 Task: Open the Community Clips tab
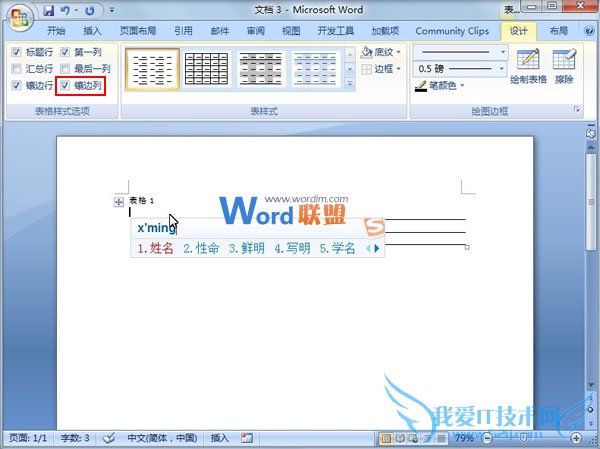452,31
